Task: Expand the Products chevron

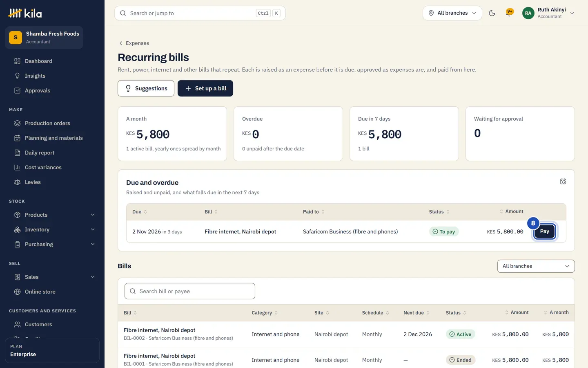Action: point(93,215)
